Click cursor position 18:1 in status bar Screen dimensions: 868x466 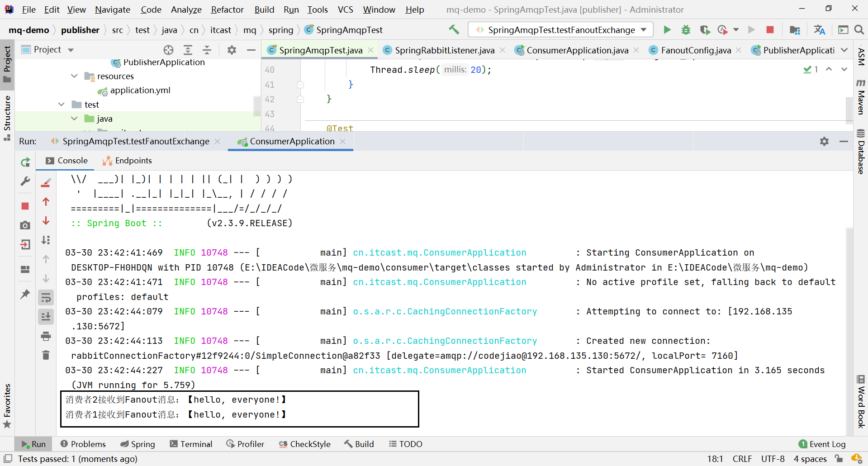click(715, 459)
